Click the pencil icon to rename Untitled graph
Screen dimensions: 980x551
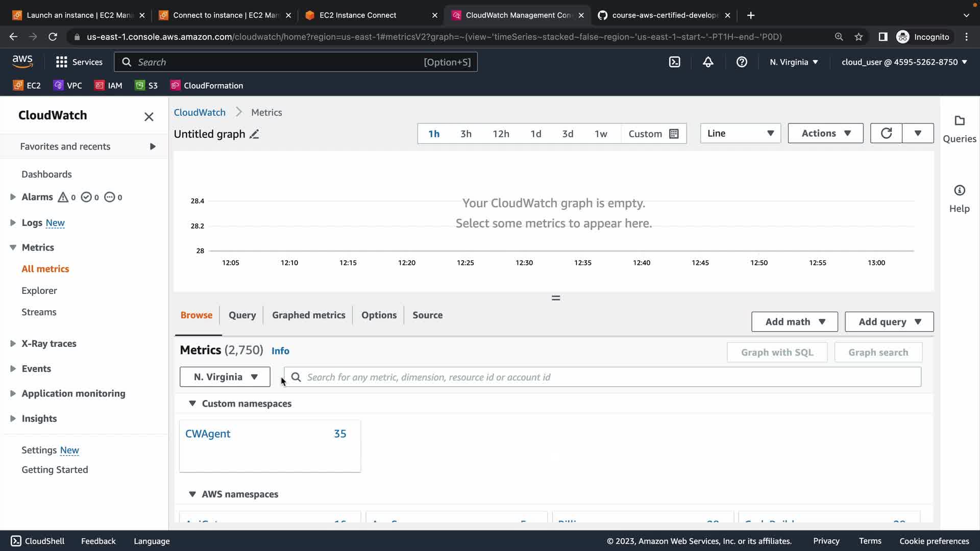pos(254,134)
